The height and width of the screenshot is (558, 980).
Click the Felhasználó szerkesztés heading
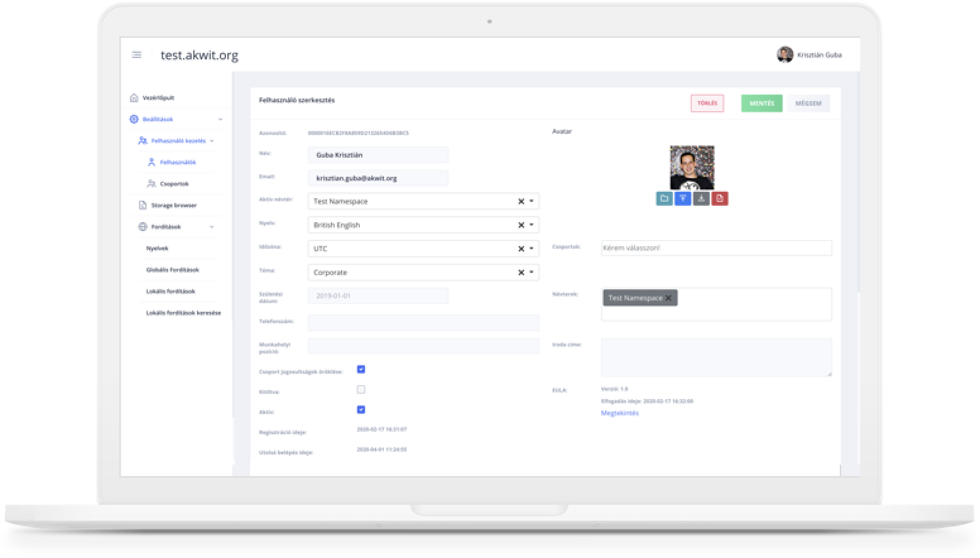[x=297, y=100]
